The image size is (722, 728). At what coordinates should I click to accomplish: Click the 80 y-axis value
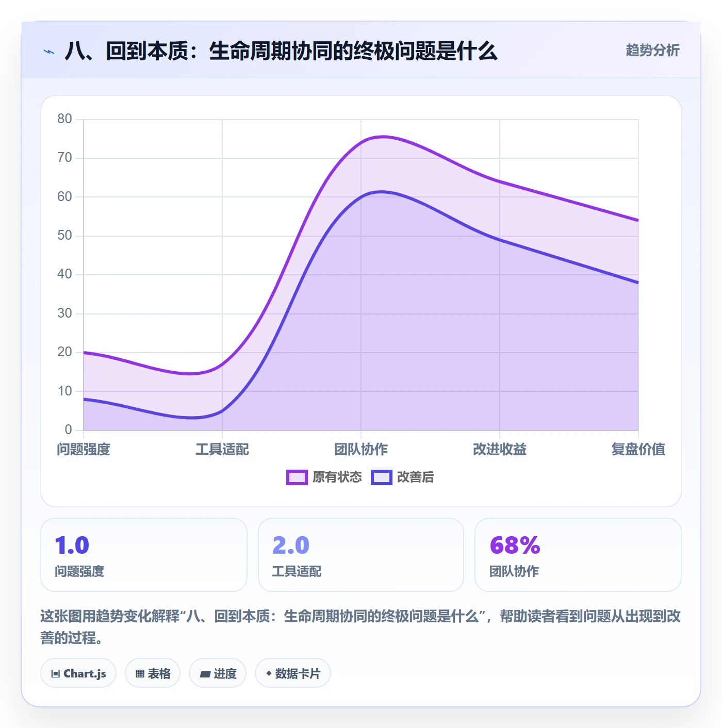pyautogui.click(x=65, y=119)
